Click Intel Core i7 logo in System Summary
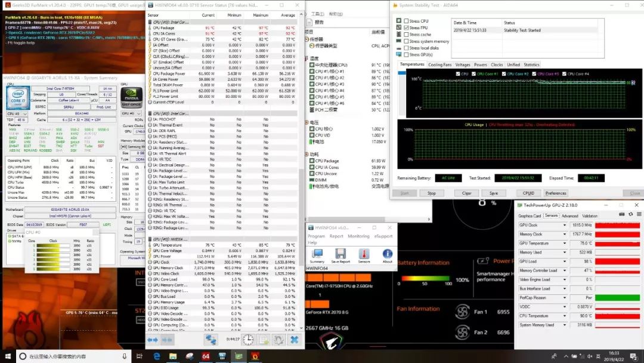Viewport: 644px width, 363px height. click(x=18, y=98)
